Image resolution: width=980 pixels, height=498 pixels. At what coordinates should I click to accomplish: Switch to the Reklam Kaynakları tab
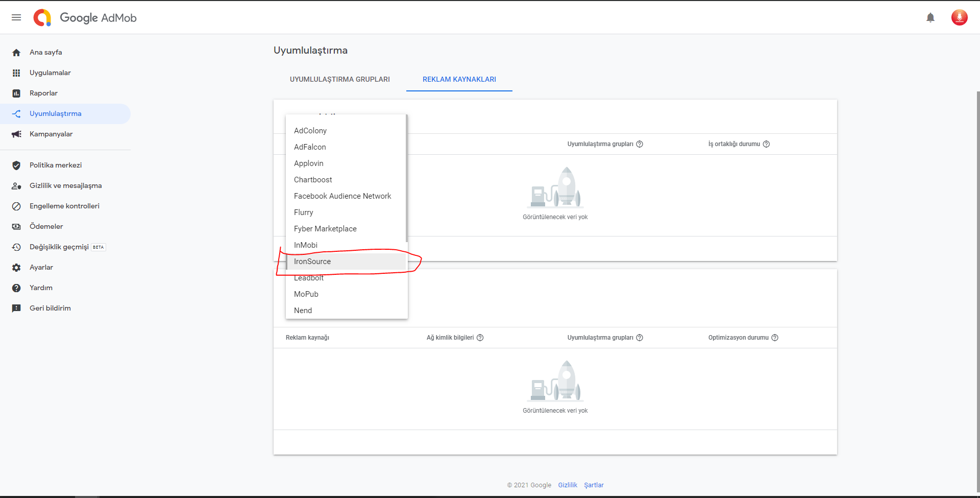[459, 79]
